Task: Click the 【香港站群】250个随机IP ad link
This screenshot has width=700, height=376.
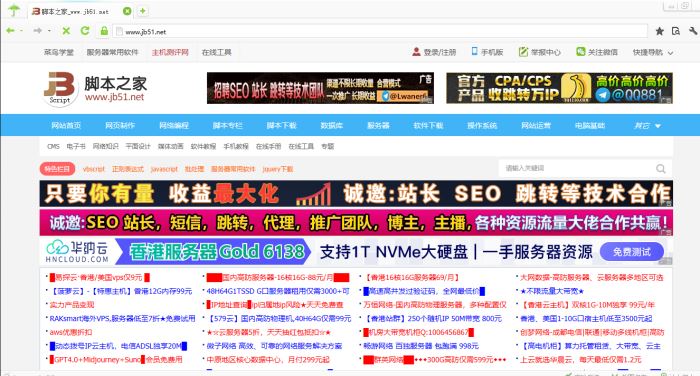Action: [433, 318]
